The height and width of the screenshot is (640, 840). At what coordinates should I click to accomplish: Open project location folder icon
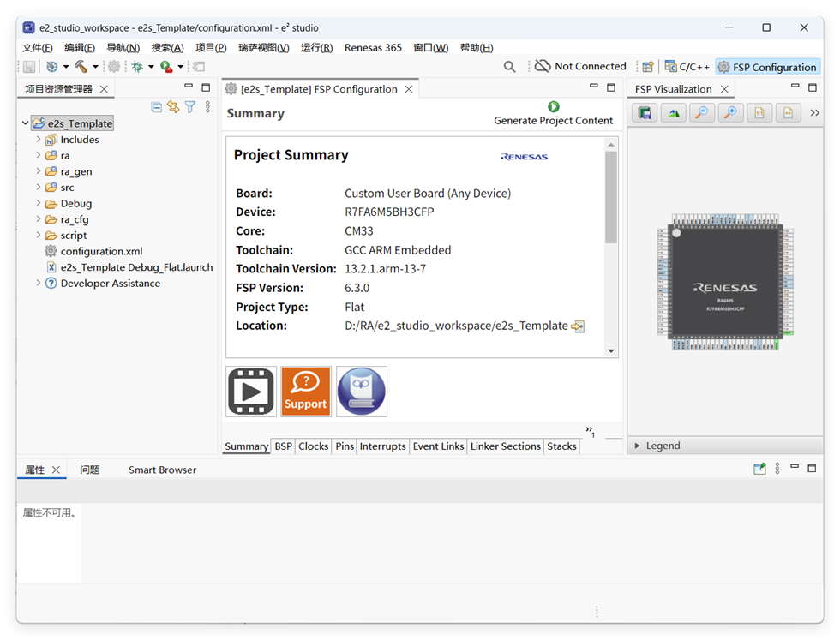[x=578, y=326]
